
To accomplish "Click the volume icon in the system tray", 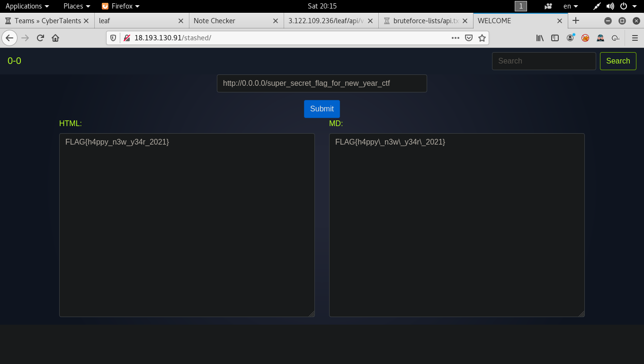I will 610,6.
